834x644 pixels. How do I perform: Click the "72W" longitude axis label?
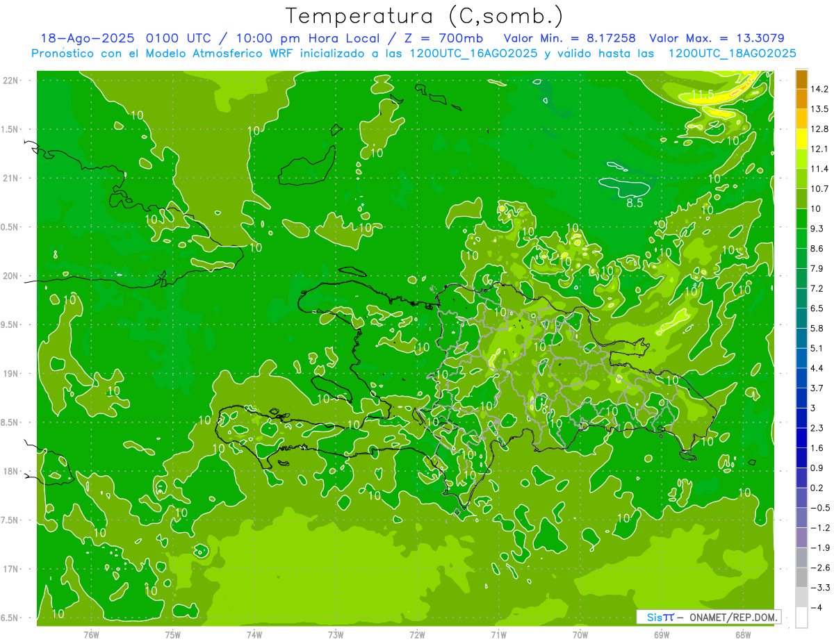[417, 634]
